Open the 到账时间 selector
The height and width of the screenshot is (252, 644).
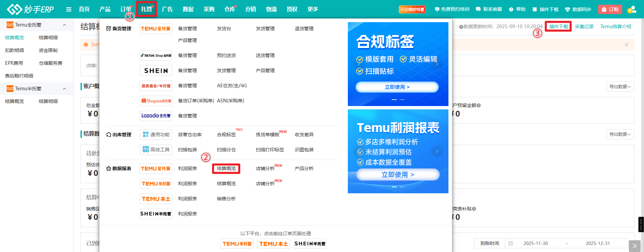coord(489,243)
